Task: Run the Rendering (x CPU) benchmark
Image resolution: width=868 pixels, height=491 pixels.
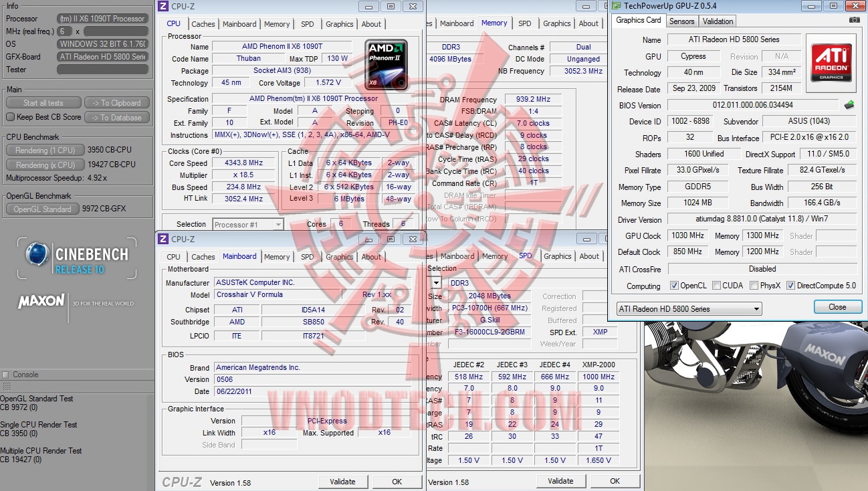Action: click(45, 165)
